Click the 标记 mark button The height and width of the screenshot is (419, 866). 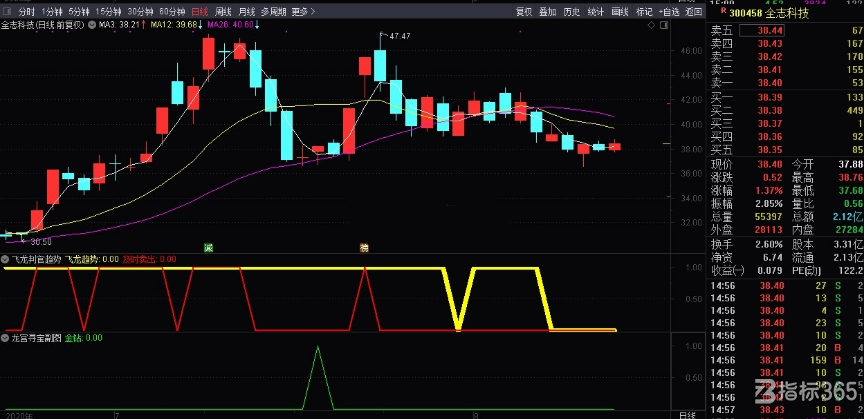[x=644, y=12]
